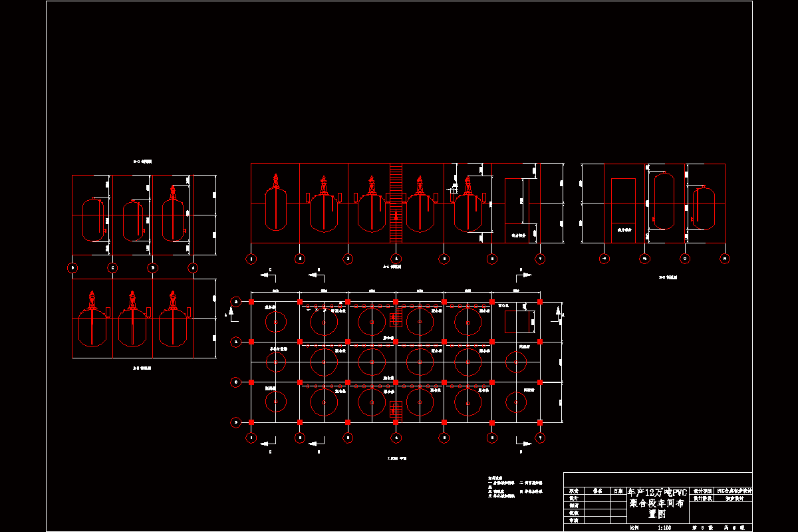This screenshot has height=532, width=798.
Task: Select the 设计项目 cell in the title block
Action: 702,490
